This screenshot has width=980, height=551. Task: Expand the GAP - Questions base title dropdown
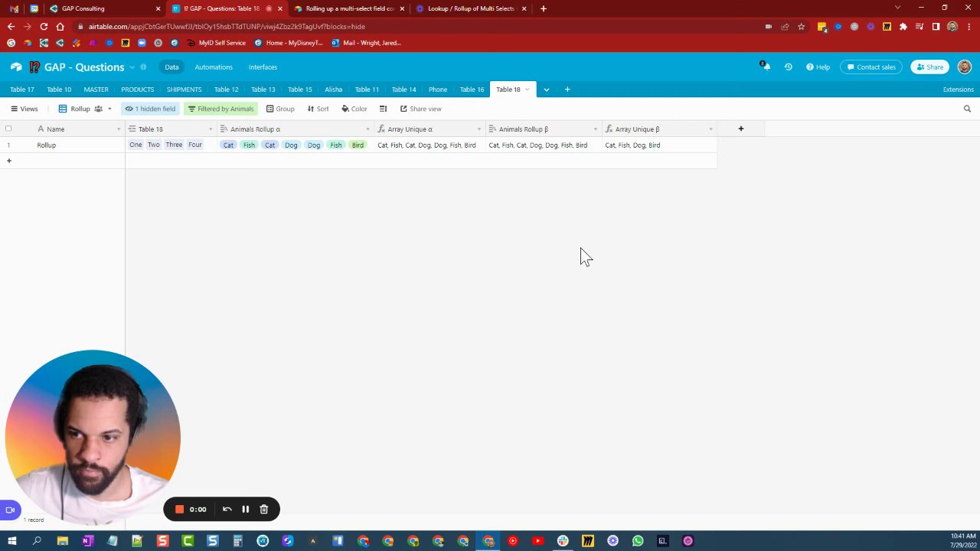[x=132, y=67]
